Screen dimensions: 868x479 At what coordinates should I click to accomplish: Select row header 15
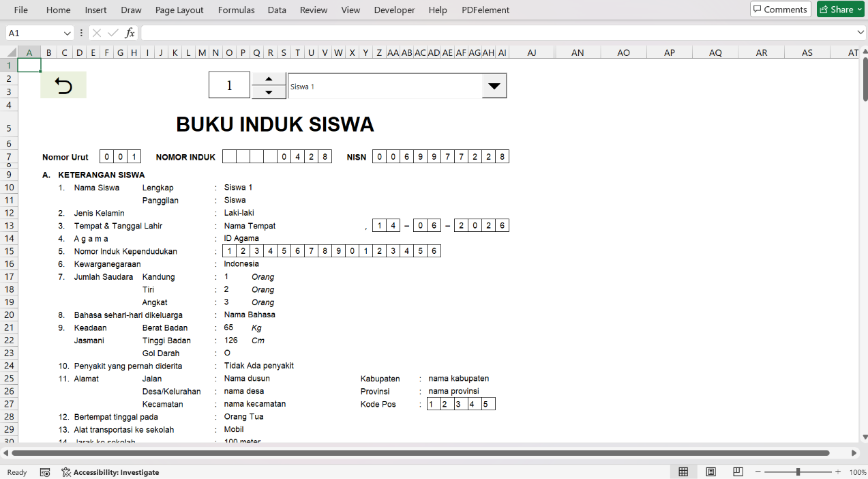coord(9,251)
